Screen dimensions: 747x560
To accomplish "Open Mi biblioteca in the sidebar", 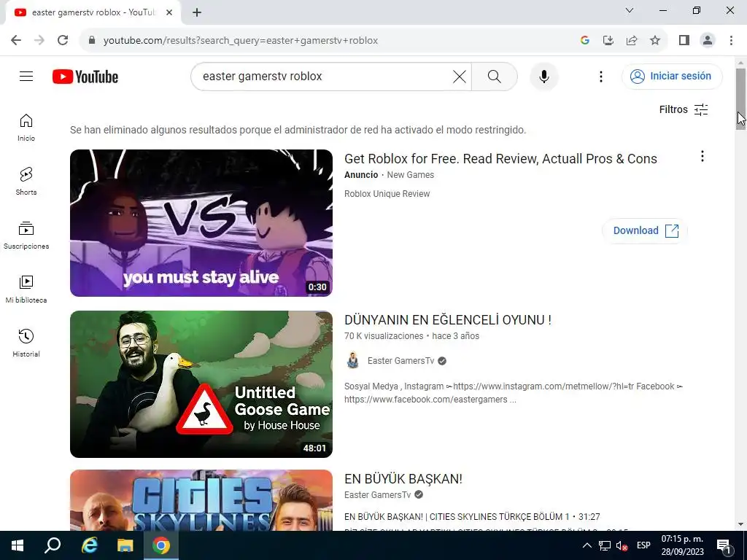I will pyautogui.click(x=26, y=289).
